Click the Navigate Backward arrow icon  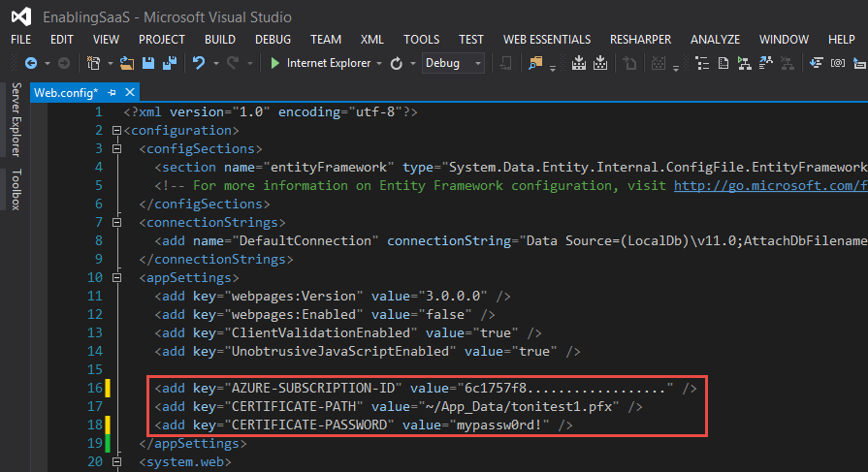(x=30, y=63)
